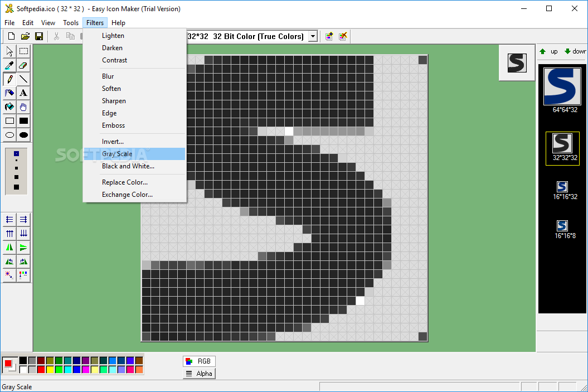Select Invert in the Filters menu
This screenshot has height=392, width=588.
click(x=134, y=142)
